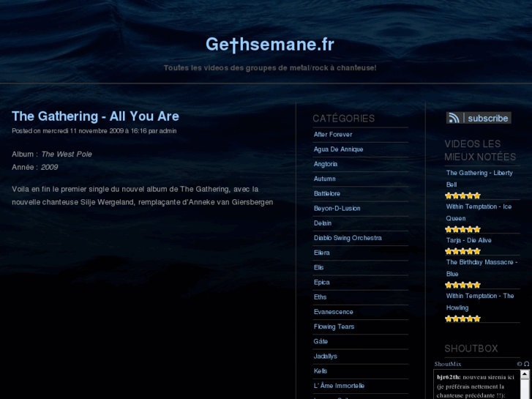This screenshot has width=532, height=399.
Task: Click username bjr62th in shoutbox
Action: click(x=449, y=377)
